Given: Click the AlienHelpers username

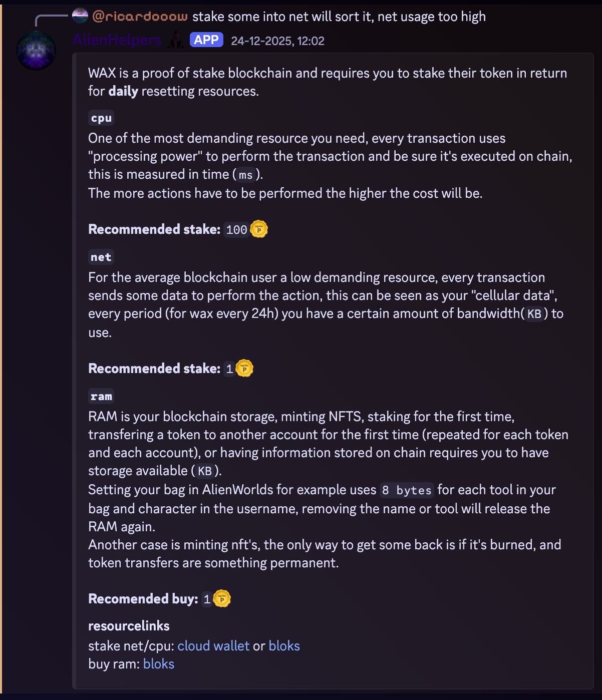Looking at the screenshot, I should click(x=117, y=40).
